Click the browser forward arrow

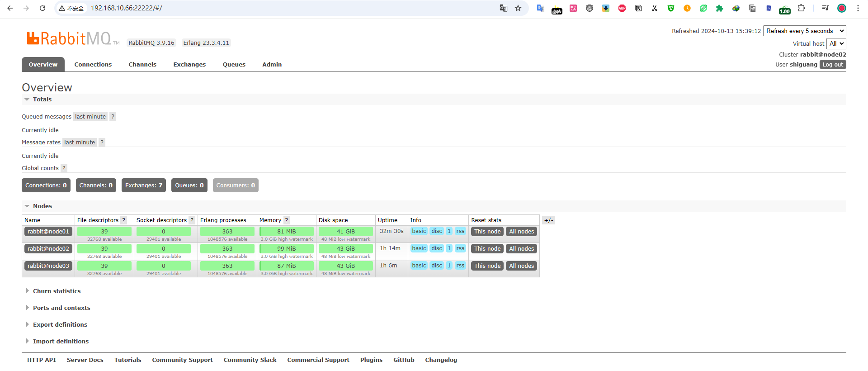point(26,8)
